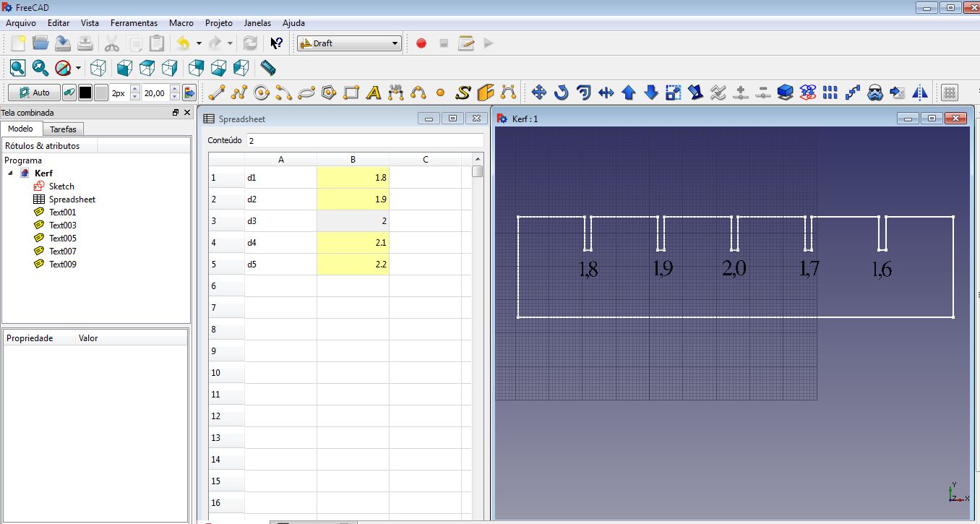Select spreadsheet column B header

pyautogui.click(x=353, y=160)
